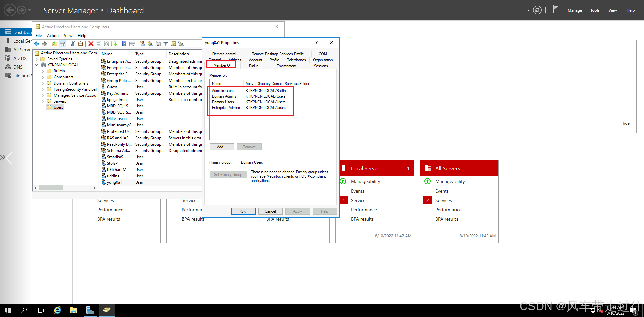This screenshot has height=317, width=644.
Task: Click the Create new organizational unit icon
Action: (x=158, y=44)
